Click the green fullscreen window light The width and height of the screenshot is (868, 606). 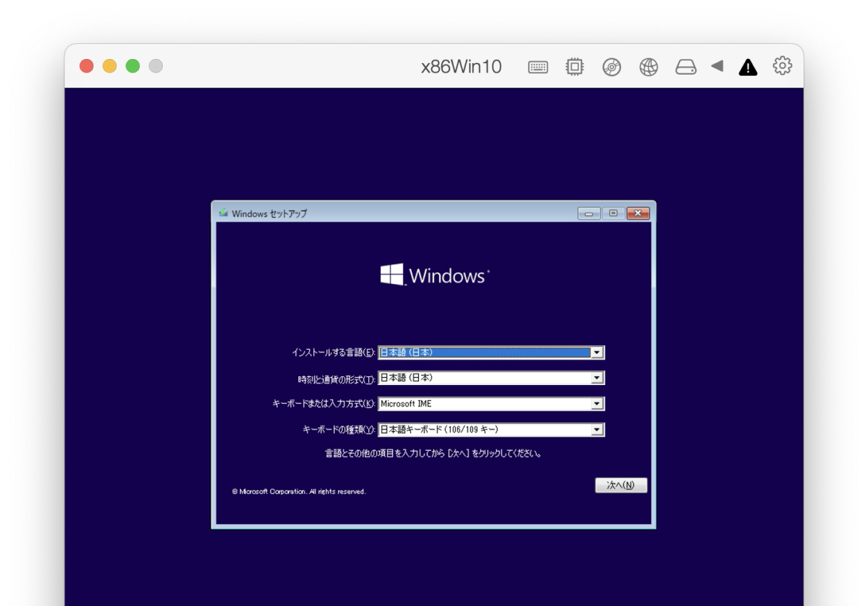133,66
